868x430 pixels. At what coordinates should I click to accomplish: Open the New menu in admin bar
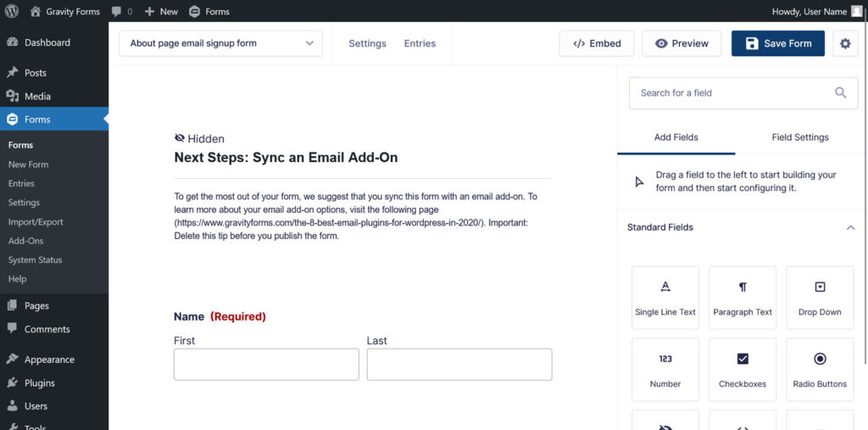pos(161,11)
